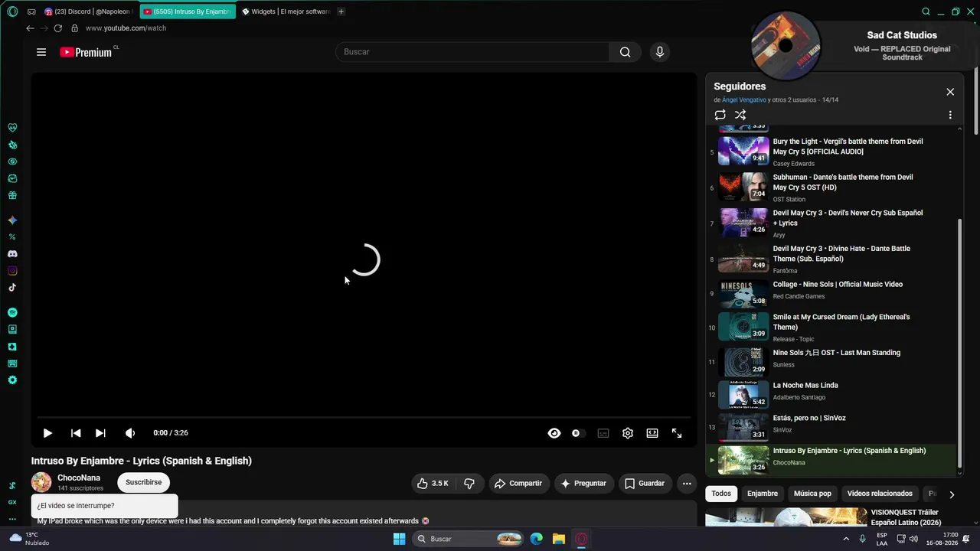This screenshot has width=980, height=551.
Task: Jump to the previous video in the player
Action: pos(76,433)
